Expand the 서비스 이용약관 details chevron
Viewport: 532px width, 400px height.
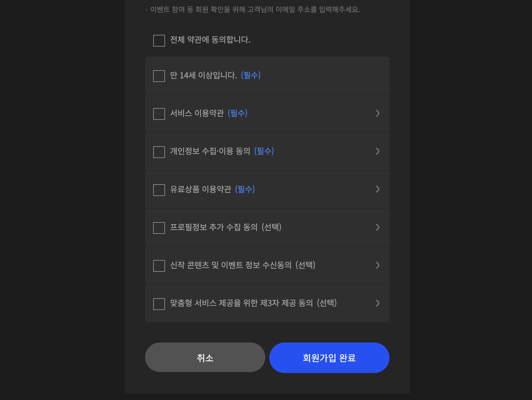coord(377,114)
